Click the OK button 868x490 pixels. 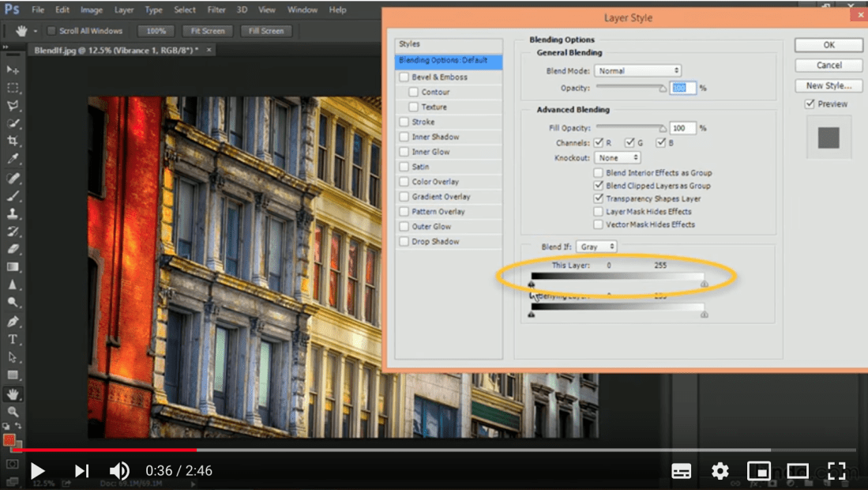pos(829,45)
